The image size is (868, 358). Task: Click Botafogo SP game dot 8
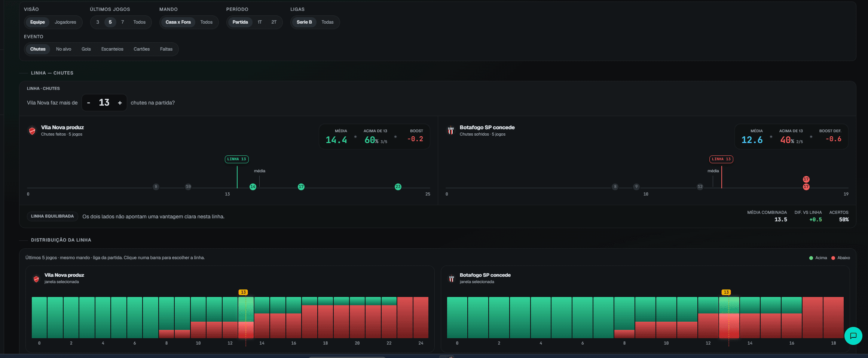[615, 187]
